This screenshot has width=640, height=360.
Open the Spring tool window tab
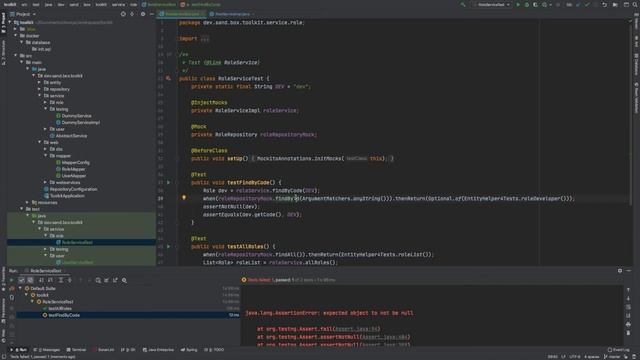pyautogui.click(x=189, y=350)
